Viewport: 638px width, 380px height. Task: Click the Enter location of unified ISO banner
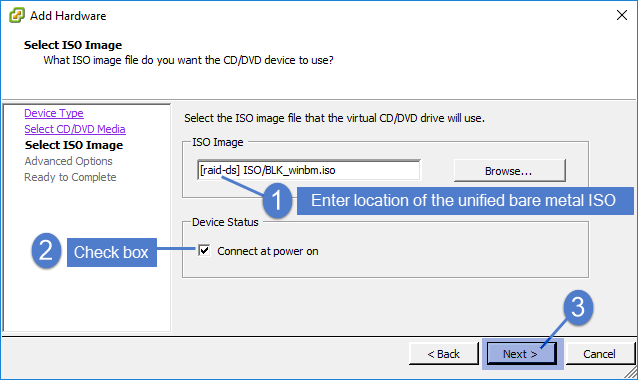pyautogui.click(x=465, y=201)
